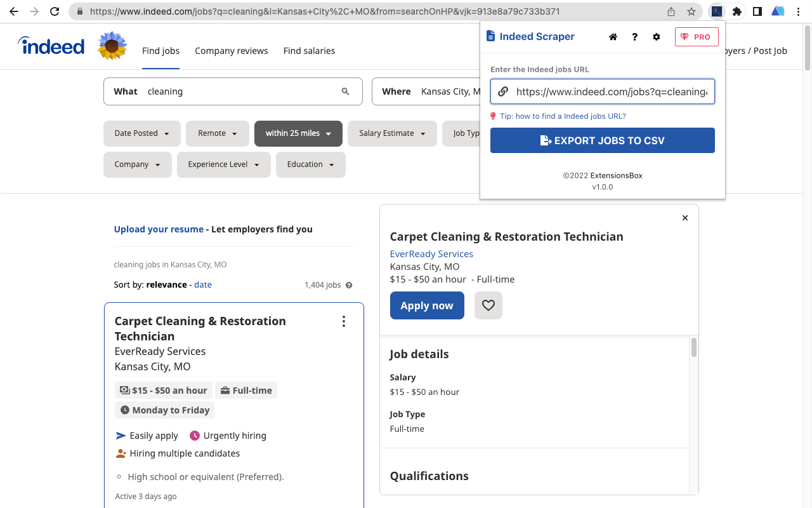This screenshot has height=508, width=812.
Task: Open the Experience Level filter
Action: tap(223, 164)
